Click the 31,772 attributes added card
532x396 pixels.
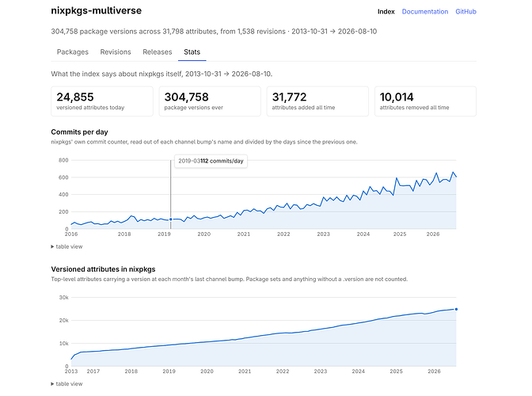click(317, 101)
